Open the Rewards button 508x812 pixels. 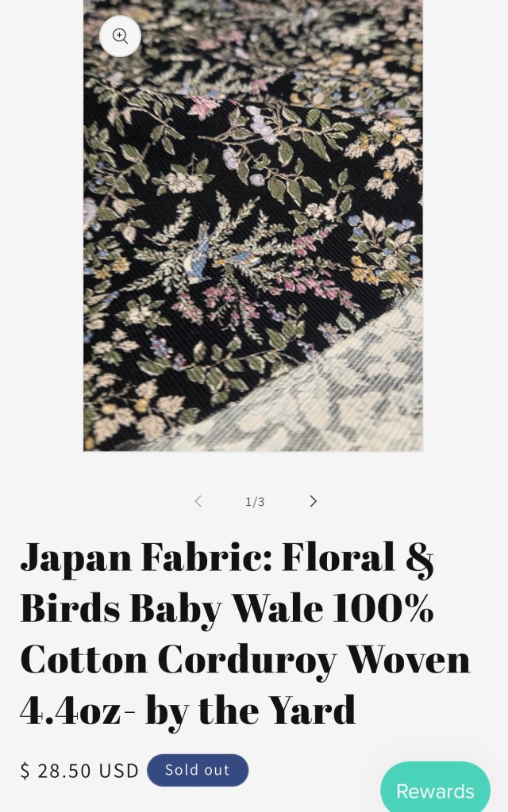(x=436, y=787)
